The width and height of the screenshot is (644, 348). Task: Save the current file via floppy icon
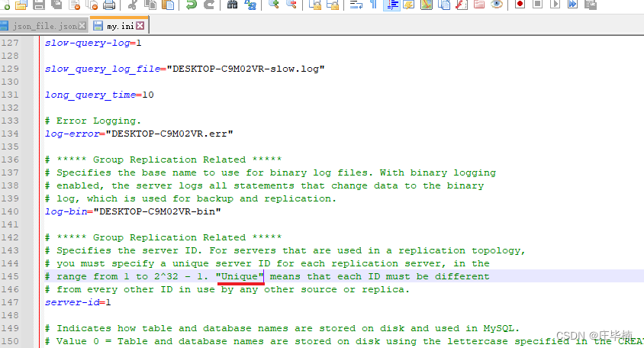click(39, 4)
